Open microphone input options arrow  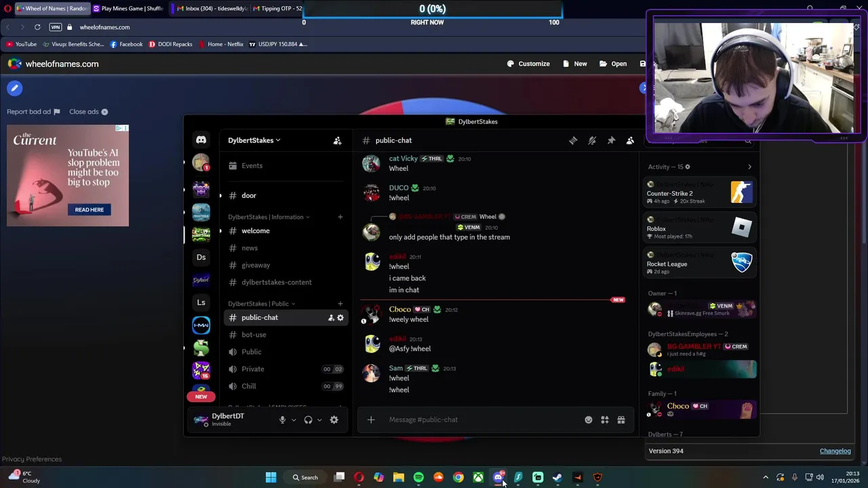pyautogui.click(x=294, y=420)
